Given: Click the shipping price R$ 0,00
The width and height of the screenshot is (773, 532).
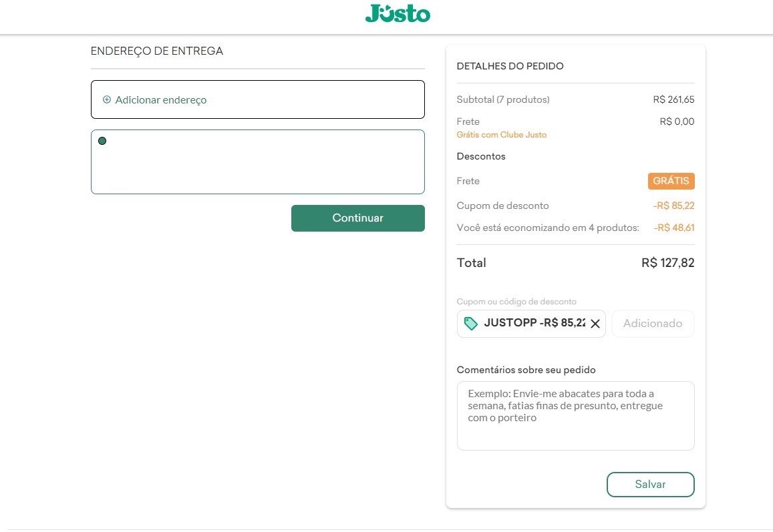Looking at the screenshot, I should (x=677, y=121).
